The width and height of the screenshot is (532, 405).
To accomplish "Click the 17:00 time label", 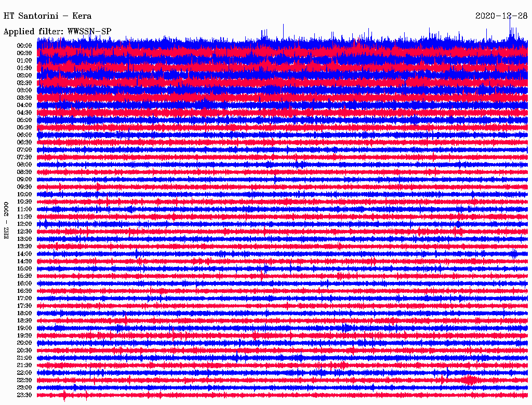I will click(24, 299).
